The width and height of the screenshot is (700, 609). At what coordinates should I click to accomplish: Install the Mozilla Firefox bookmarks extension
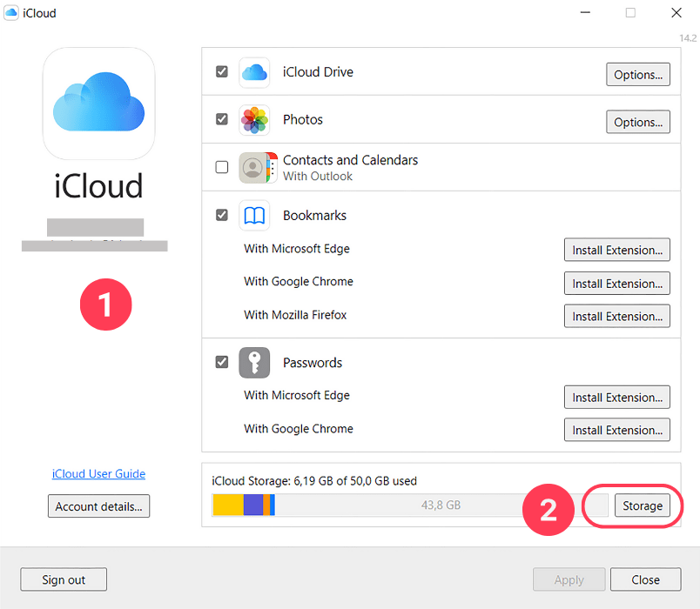[616, 315]
